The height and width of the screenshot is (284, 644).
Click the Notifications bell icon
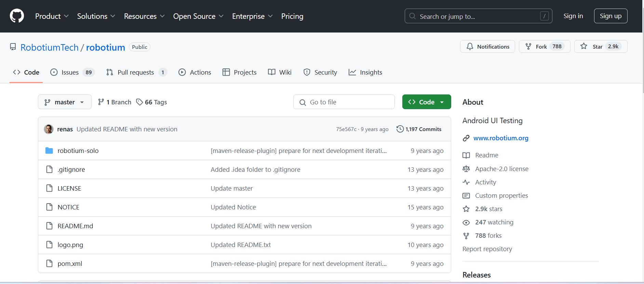coord(470,47)
